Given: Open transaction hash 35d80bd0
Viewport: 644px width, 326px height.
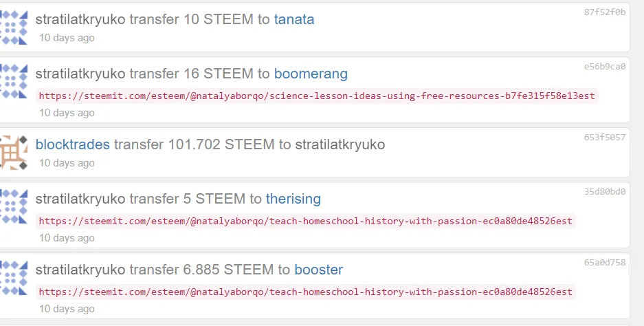Looking at the screenshot, I should pyautogui.click(x=605, y=192).
